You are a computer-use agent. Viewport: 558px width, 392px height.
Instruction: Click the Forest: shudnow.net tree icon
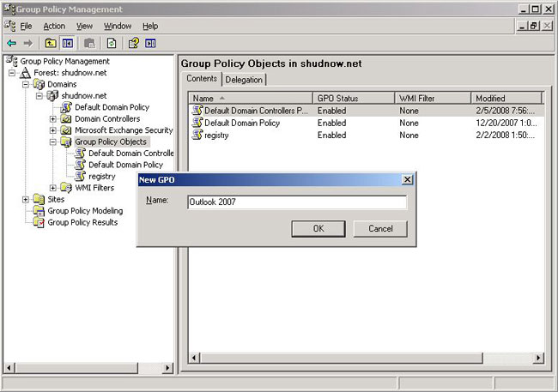(25, 73)
